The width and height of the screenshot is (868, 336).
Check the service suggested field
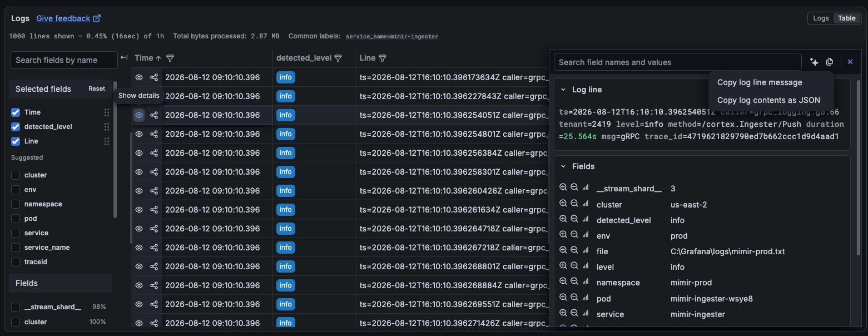(x=16, y=233)
